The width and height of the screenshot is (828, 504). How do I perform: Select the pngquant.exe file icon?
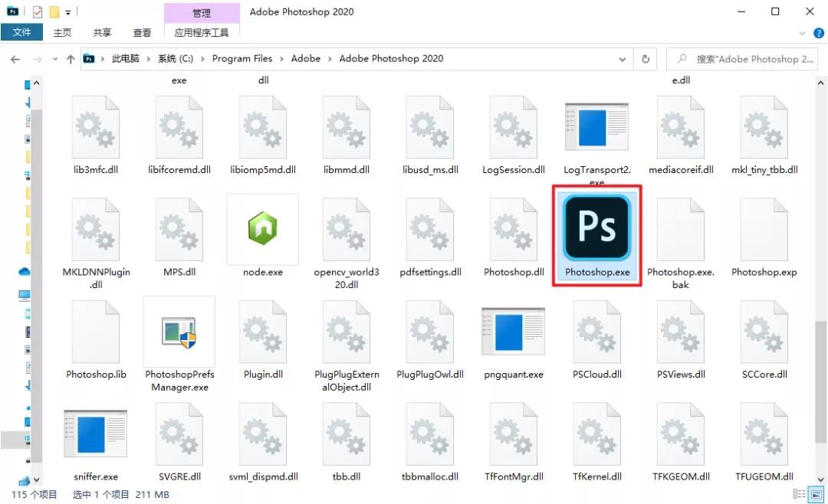[513, 331]
